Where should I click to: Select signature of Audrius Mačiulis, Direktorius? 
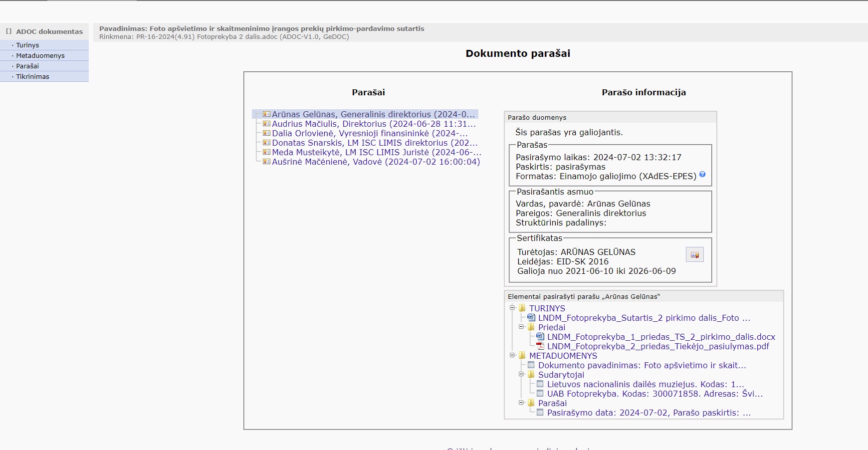[x=373, y=124]
